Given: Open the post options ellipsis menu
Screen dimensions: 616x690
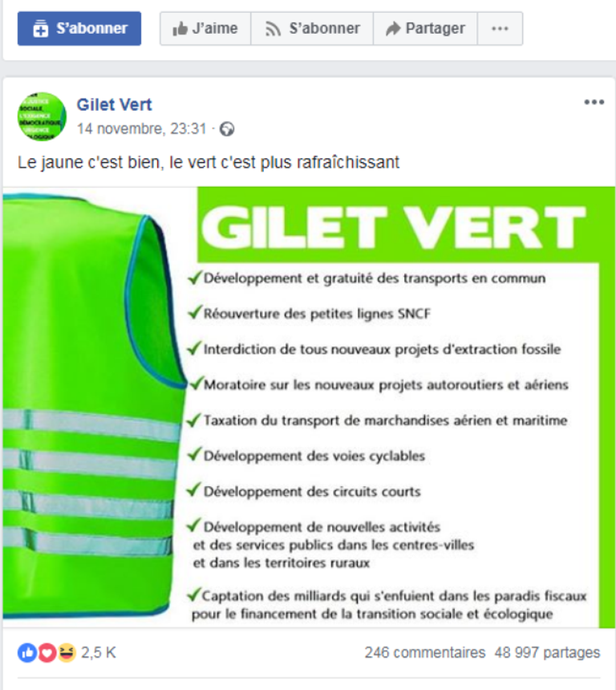Looking at the screenshot, I should (594, 102).
